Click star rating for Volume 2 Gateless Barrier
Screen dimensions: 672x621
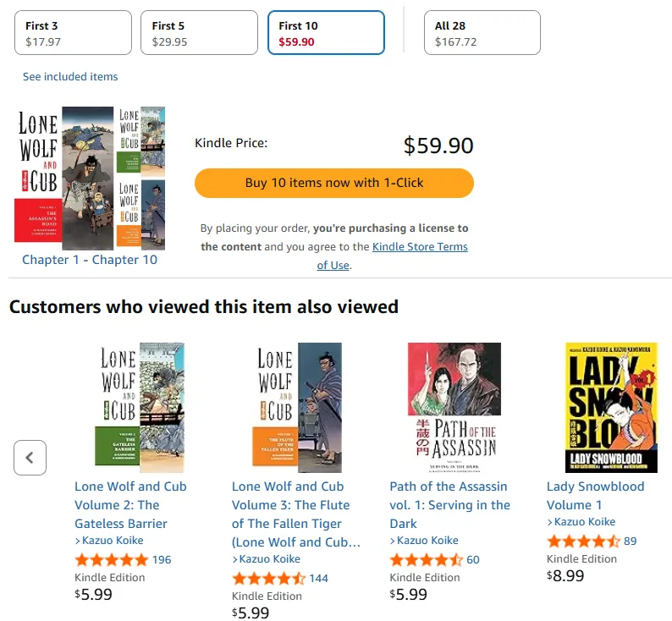[x=111, y=559]
